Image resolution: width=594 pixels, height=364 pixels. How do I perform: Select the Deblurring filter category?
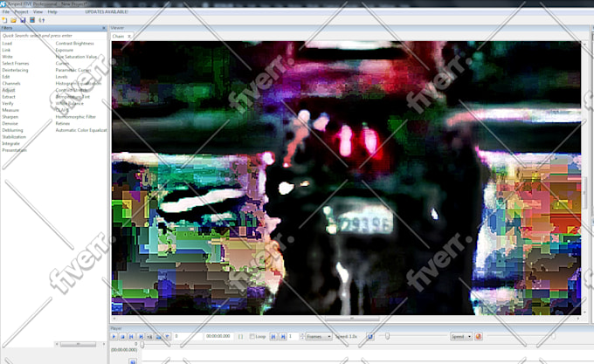pyautogui.click(x=12, y=130)
